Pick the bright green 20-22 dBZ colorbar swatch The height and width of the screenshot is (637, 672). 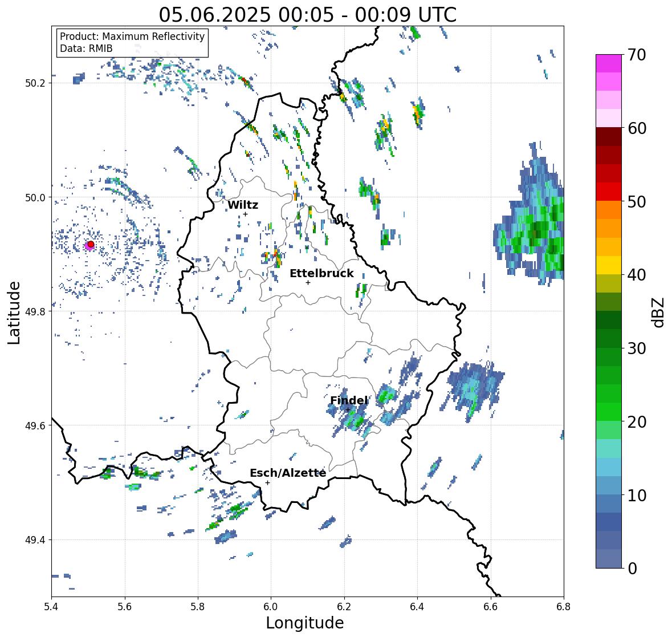tap(609, 412)
